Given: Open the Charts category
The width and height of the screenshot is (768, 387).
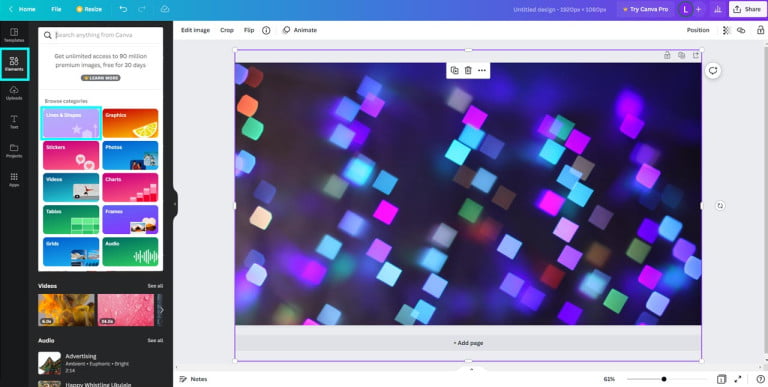Looking at the screenshot, I should (130, 188).
